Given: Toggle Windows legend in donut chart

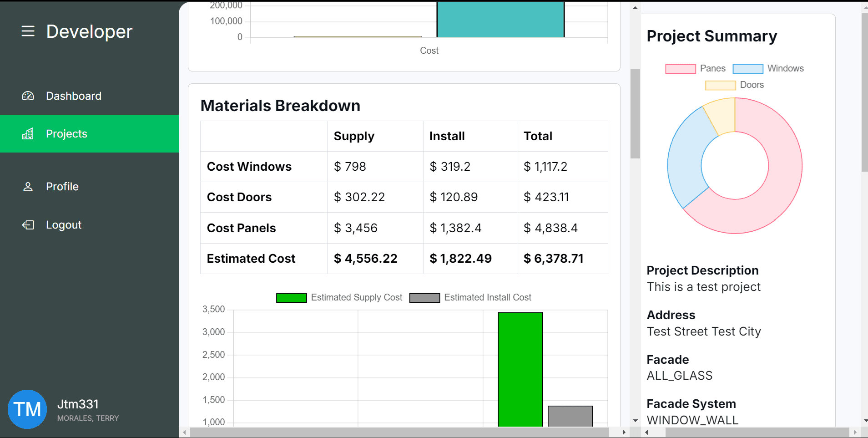Looking at the screenshot, I should click(768, 69).
